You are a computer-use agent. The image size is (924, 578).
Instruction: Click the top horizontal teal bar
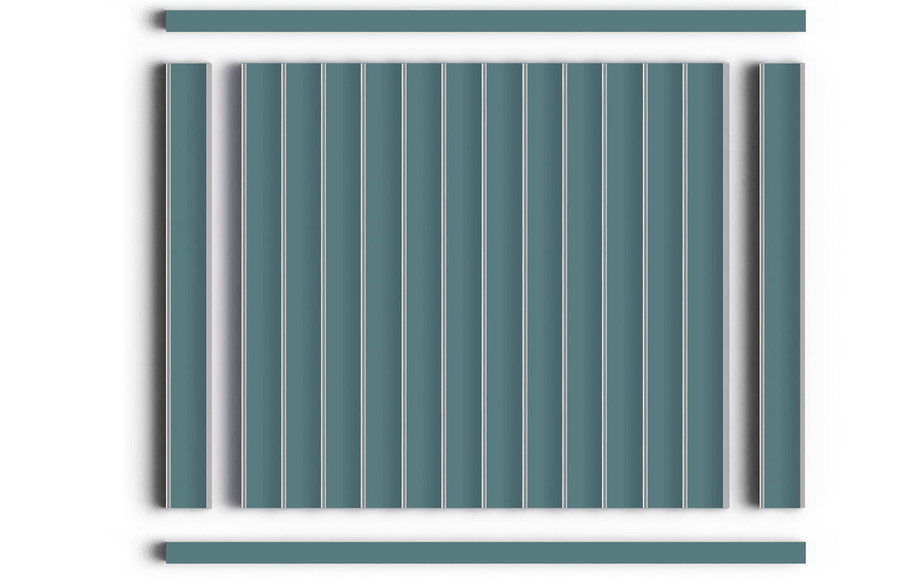[x=485, y=21]
